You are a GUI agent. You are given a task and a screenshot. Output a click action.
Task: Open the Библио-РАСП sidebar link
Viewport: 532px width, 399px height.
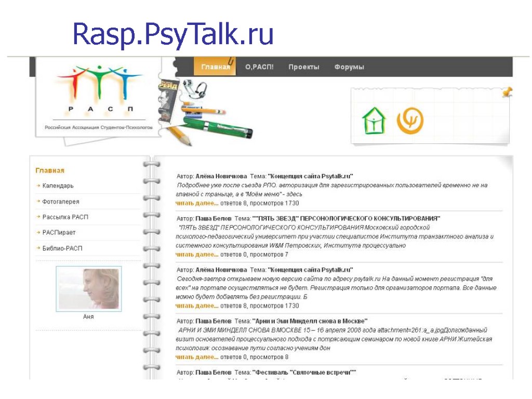click(x=62, y=248)
